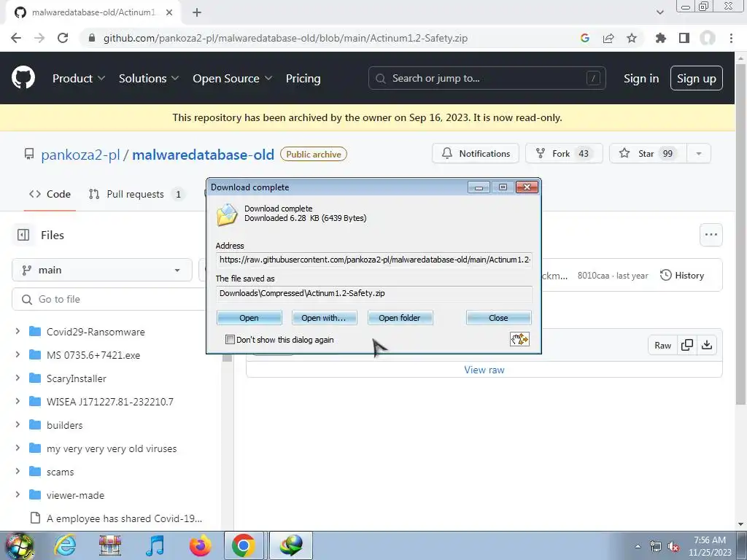Click the Sign up button
This screenshot has height=560, width=747.
point(696,78)
